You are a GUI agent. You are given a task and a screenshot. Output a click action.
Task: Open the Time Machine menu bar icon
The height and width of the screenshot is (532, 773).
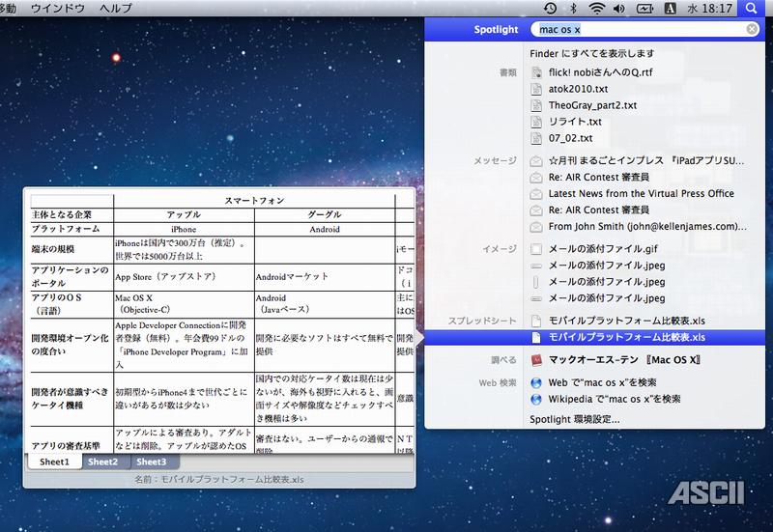(549, 8)
